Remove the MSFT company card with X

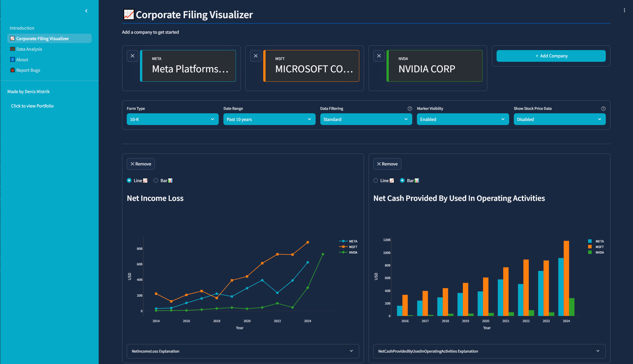pos(256,56)
